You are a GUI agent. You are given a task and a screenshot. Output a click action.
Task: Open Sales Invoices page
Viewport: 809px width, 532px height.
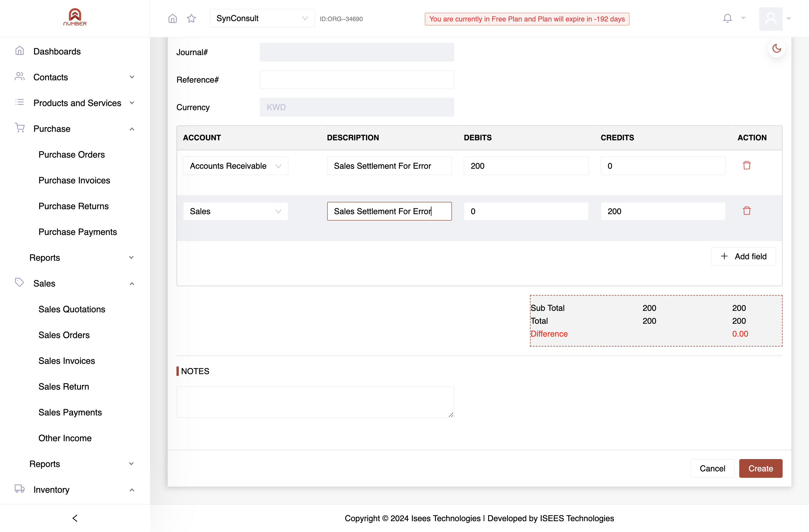[x=67, y=361]
